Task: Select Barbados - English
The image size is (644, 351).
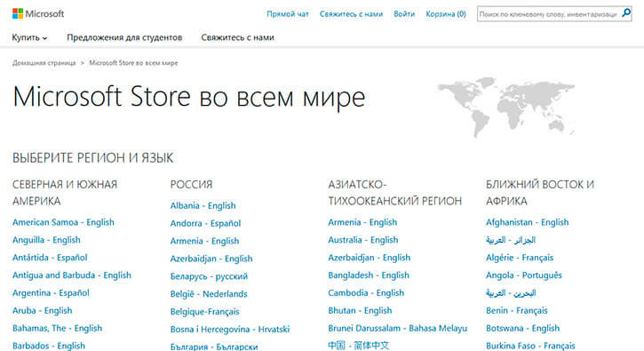Action: point(49,346)
